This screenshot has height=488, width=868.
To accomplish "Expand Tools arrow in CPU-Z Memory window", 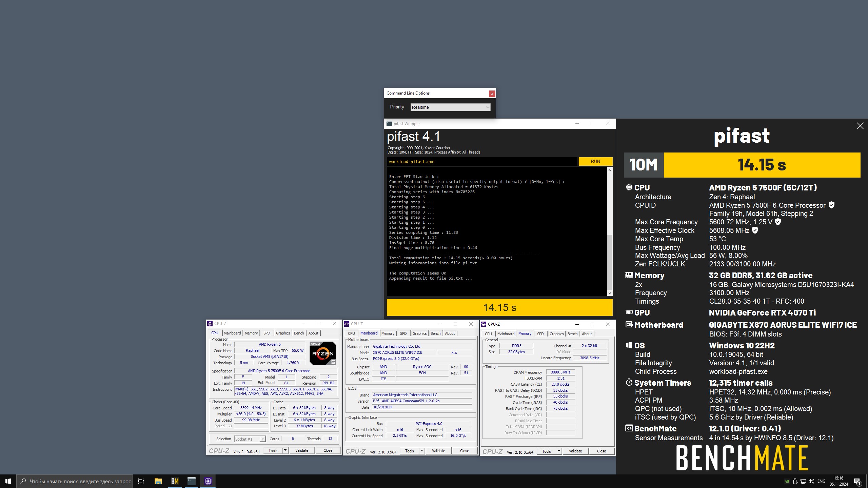I will [559, 451].
